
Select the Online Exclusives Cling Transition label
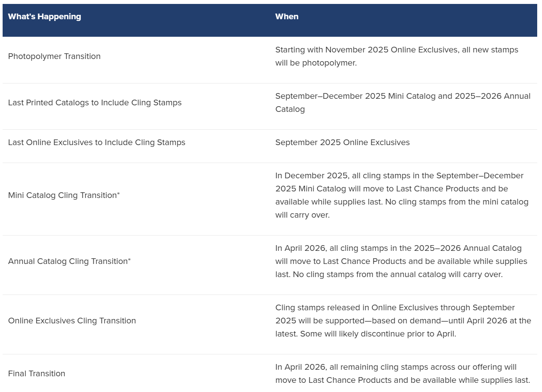pyautogui.click(x=72, y=321)
